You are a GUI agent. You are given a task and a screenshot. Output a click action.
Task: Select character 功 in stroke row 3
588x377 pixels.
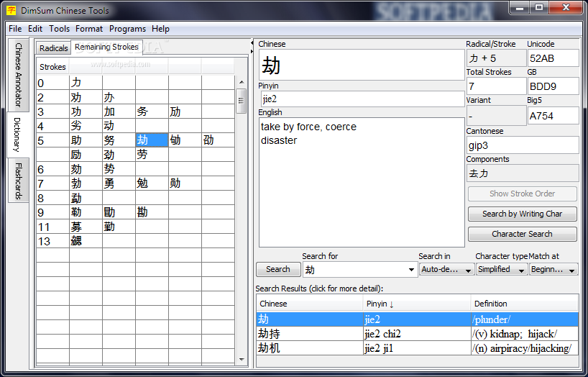(86, 112)
